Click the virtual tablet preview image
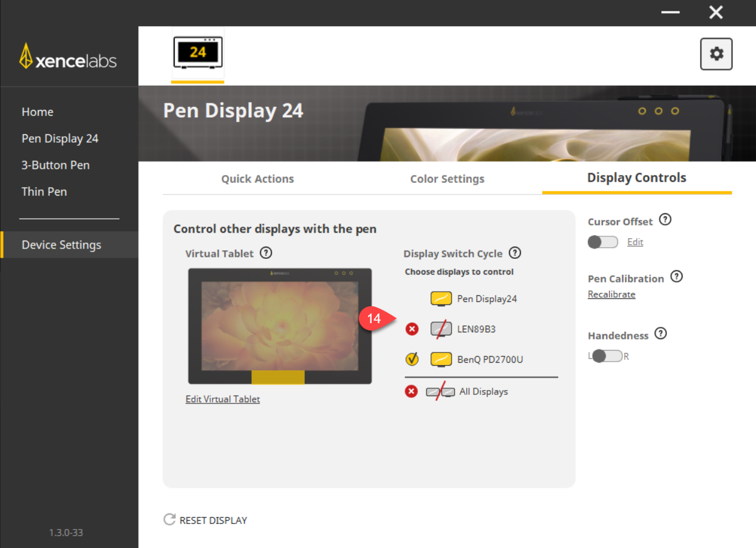Viewport: 756px width, 548px height. point(280,326)
